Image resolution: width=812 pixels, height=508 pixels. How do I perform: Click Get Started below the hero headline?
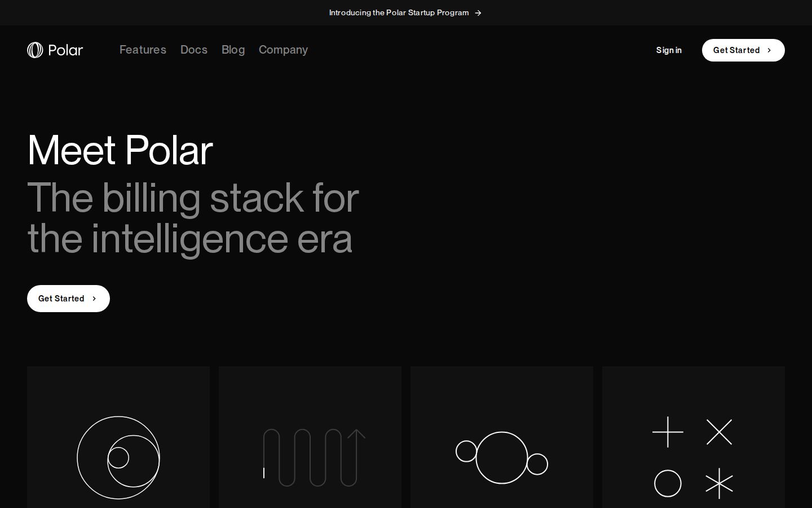(68, 299)
